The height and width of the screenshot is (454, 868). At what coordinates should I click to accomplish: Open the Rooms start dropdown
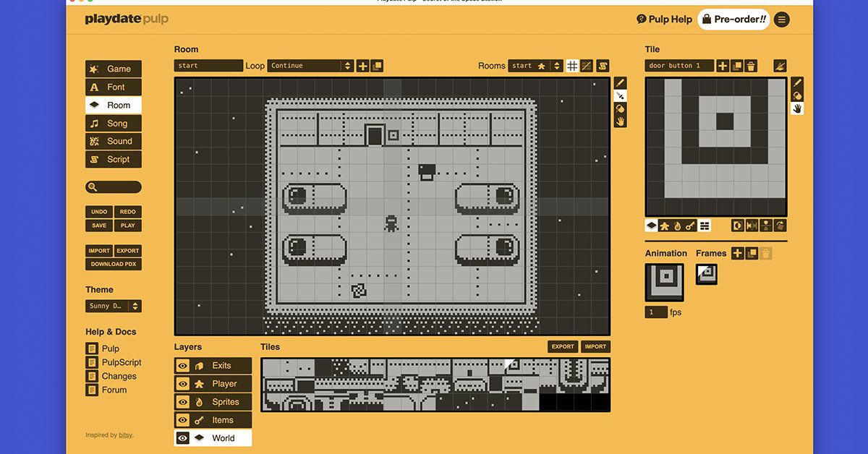point(535,66)
